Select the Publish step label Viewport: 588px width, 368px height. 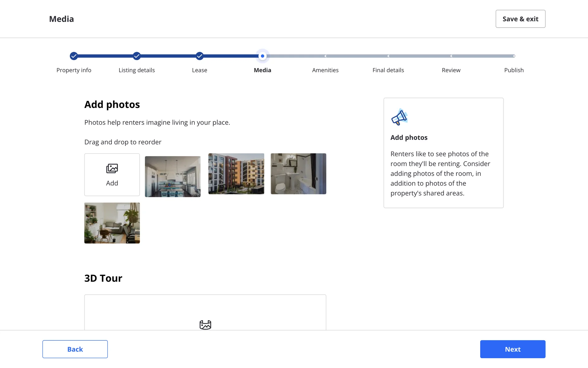[514, 70]
